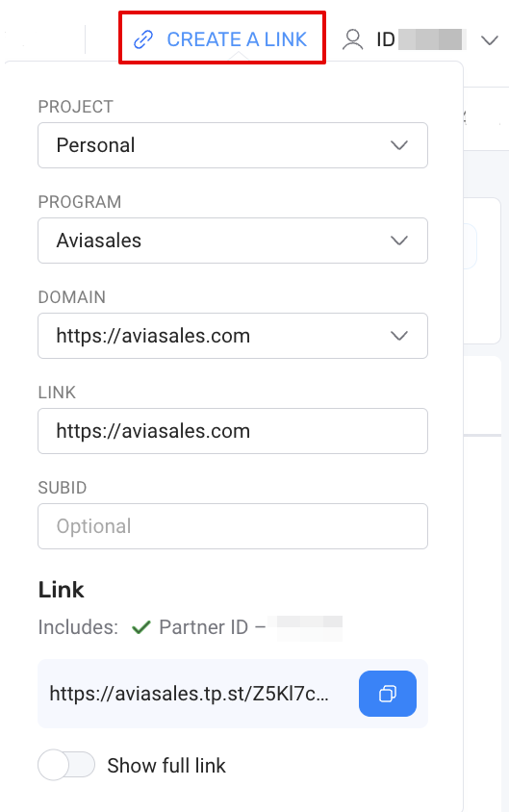Click the CREATE A LINK menu text
The height and width of the screenshot is (812, 509).
(x=237, y=39)
